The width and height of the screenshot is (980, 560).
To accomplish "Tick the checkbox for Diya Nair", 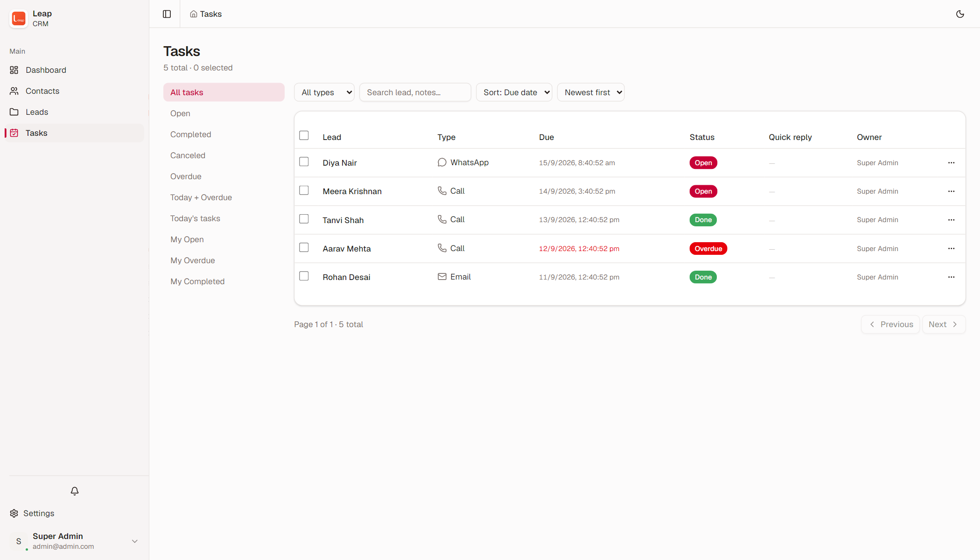I will coord(304,161).
